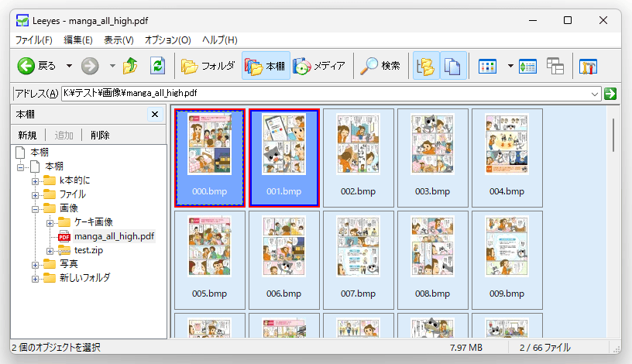Collapse the 画像 folder node
The width and height of the screenshot is (632, 364).
(35, 209)
